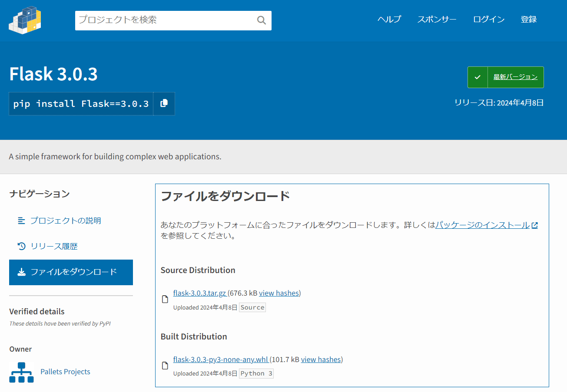This screenshot has width=567, height=392.
Task: Click the Verified details heading
Action: pyautogui.click(x=37, y=312)
